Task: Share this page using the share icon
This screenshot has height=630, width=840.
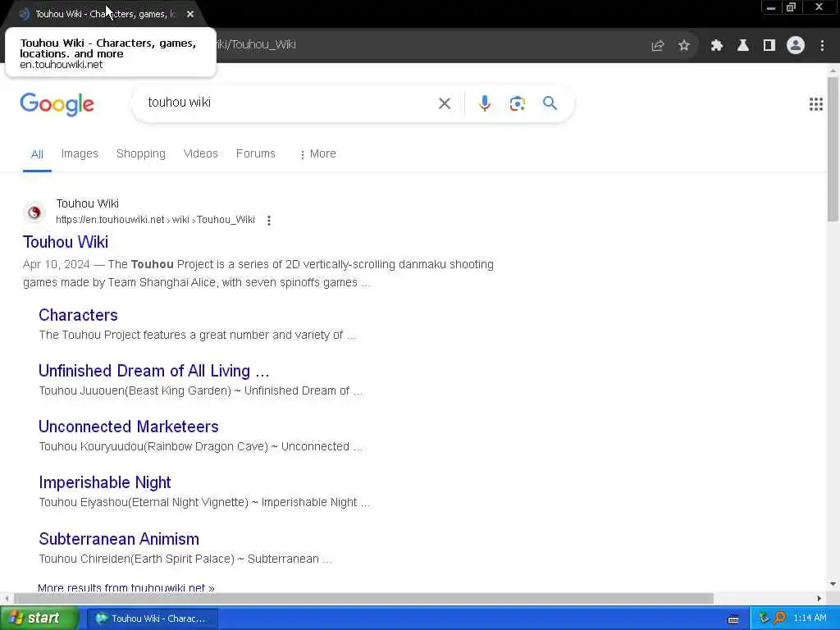Action: coord(657,46)
